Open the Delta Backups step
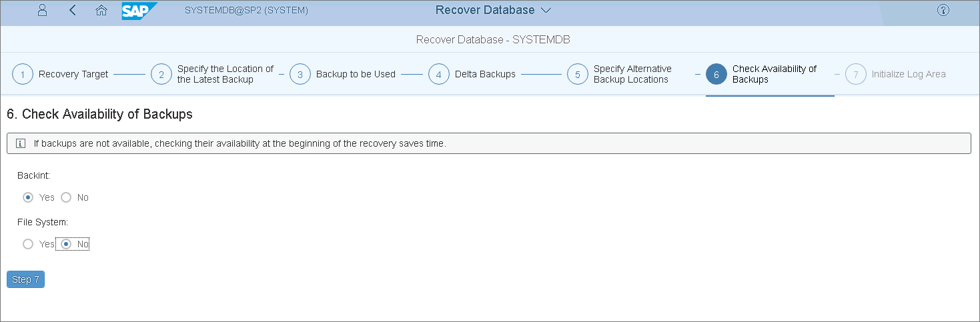 point(485,74)
